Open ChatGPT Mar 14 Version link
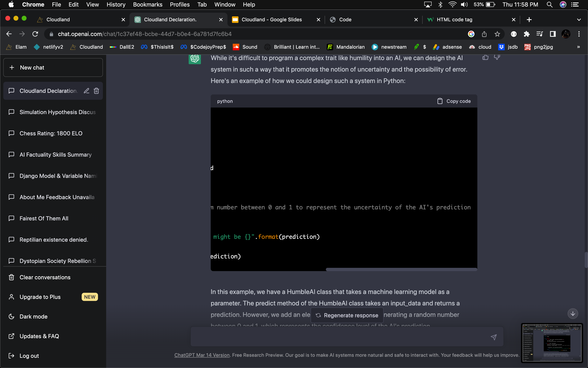This screenshot has height=368, width=588. 202,355
